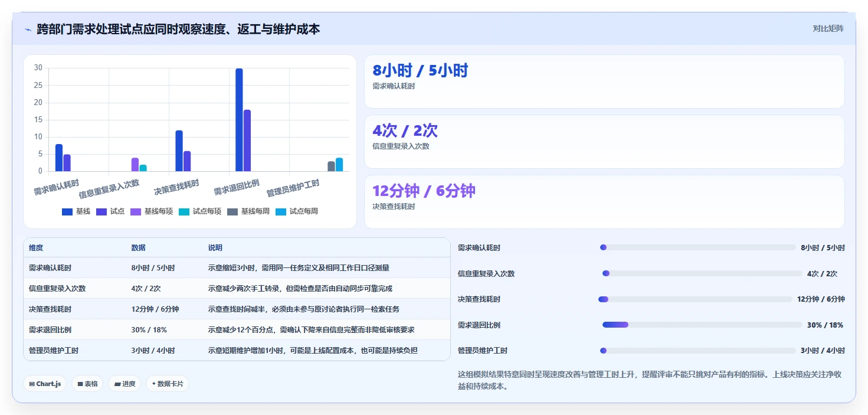Open the 4次 / 2次 KPI card
Image resolution: width=868 pixels, height=415 pixels.
pos(604,142)
